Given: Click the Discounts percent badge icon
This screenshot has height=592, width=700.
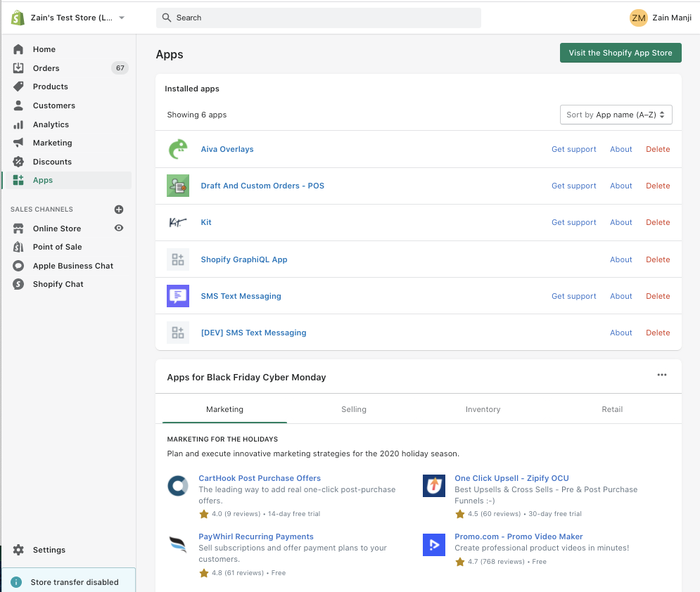Looking at the screenshot, I should coord(18,162).
